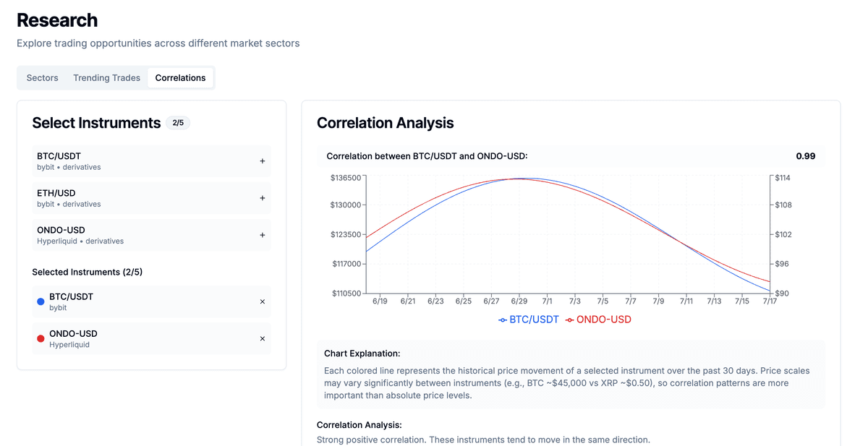This screenshot has height=446, width=868.
Task: Select the Correlations tab
Action: [180, 77]
